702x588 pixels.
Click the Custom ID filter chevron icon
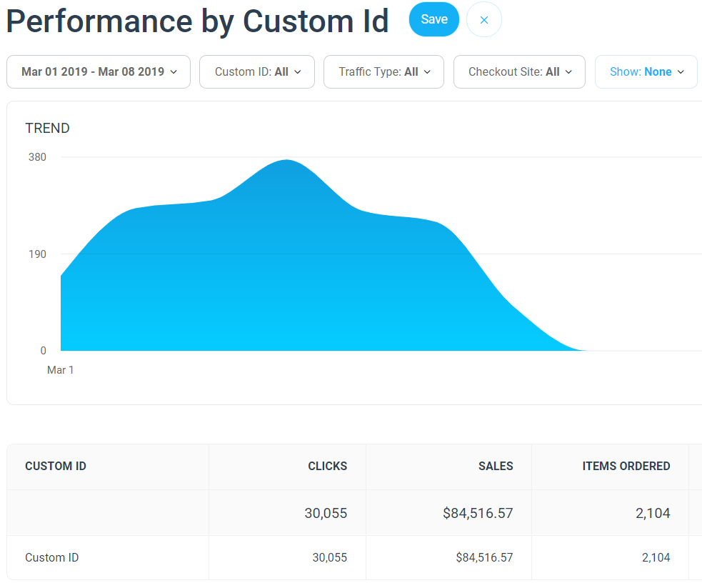click(x=298, y=71)
